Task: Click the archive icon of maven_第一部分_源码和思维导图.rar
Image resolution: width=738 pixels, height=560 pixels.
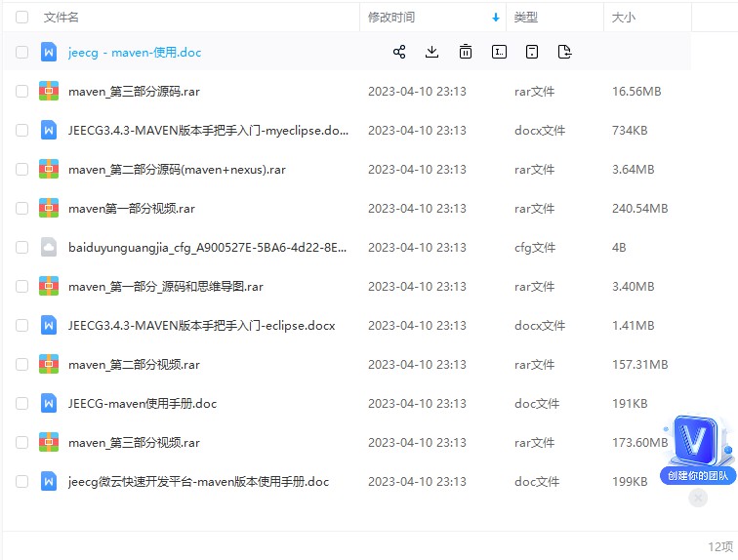Action: (x=49, y=287)
